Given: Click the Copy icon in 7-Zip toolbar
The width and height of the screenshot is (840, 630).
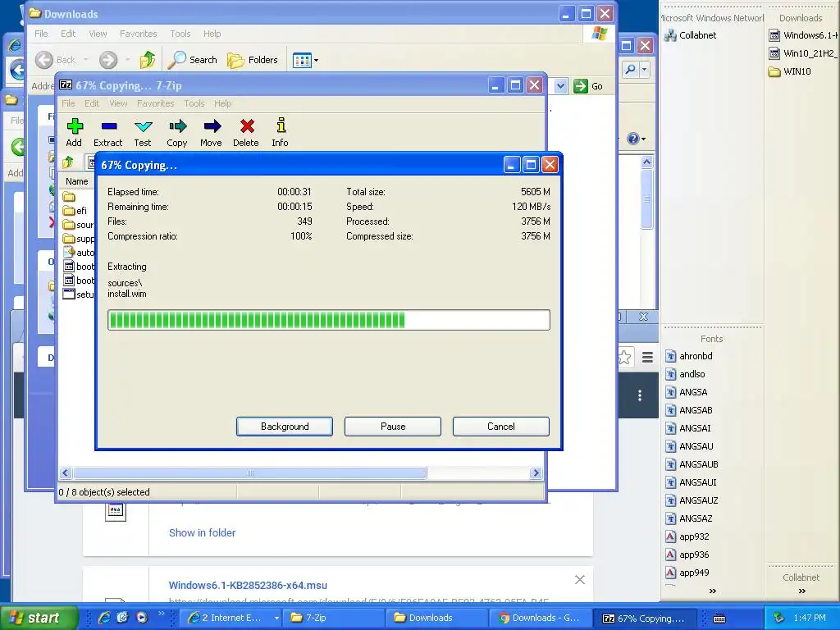Looking at the screenshot, I should (x=177, y=126).
